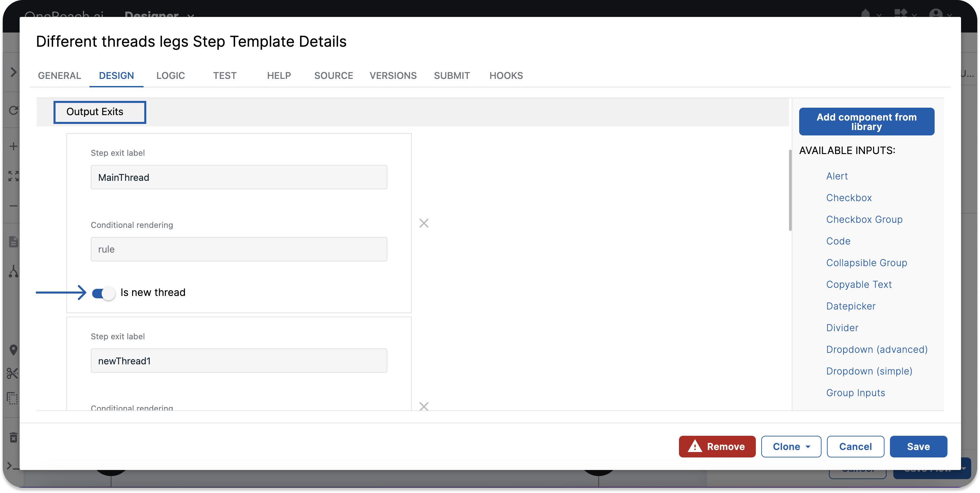Select the Datepicker input link
Viewport: 980px width, 493px height.
(851, 306)
